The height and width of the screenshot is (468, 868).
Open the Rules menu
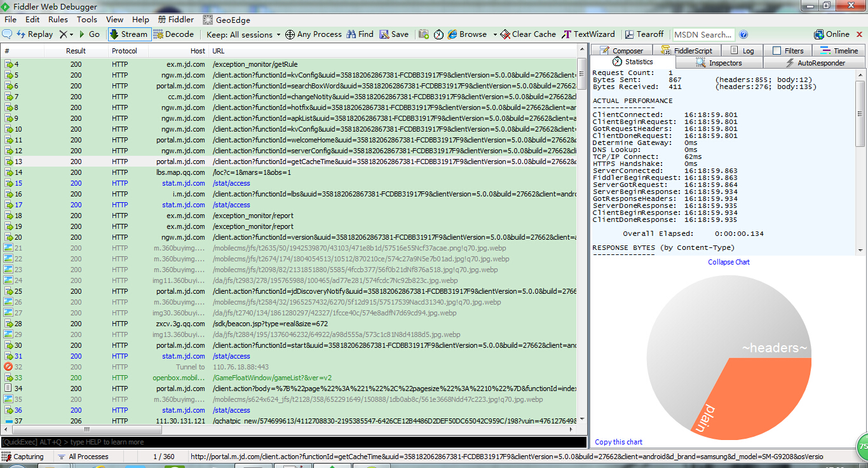click(x=58, y=20)
